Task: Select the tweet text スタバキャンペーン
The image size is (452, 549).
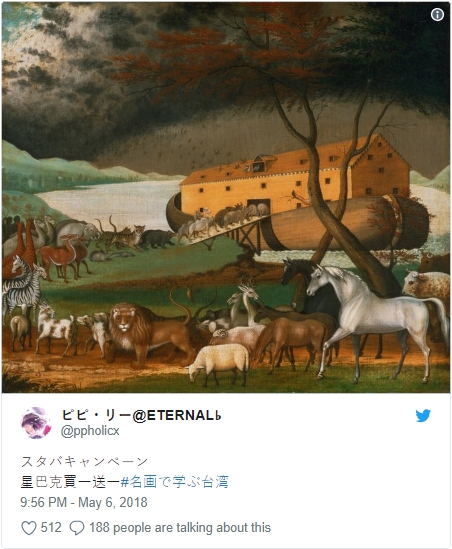Action: point(85,461)
